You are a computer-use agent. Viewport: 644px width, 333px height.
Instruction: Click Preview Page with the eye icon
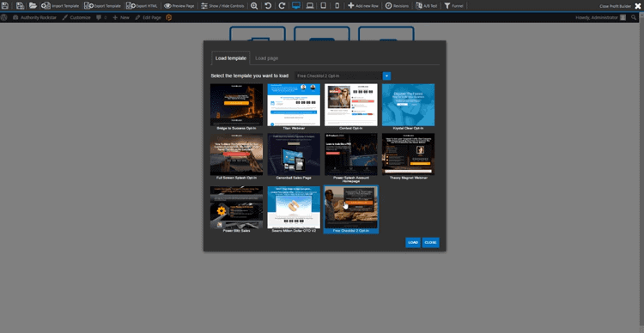(x=179, y=6)
